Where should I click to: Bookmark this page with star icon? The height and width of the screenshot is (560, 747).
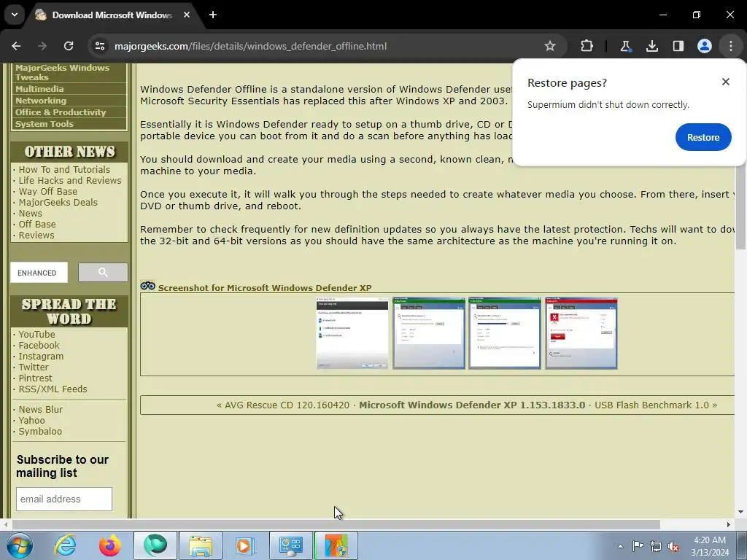point(550,46)
